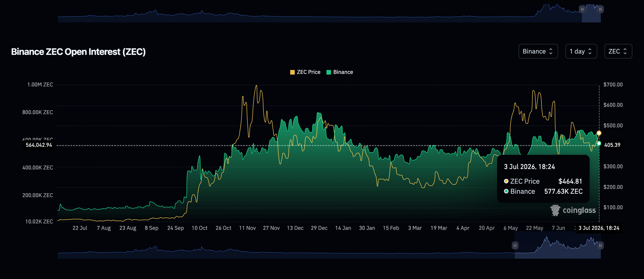Click the 7 Jun date label
The width and height of the screenshot is (644, 279).
(x=559, y=228)
